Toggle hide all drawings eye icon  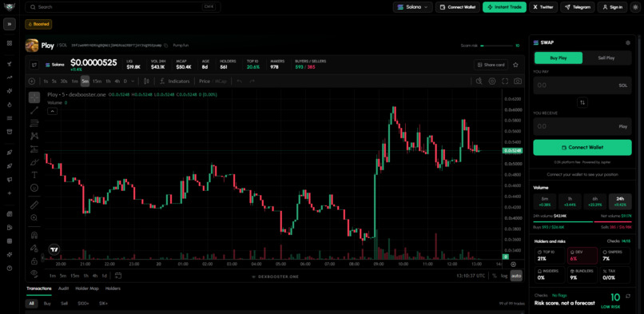click(x=34, y=273)
